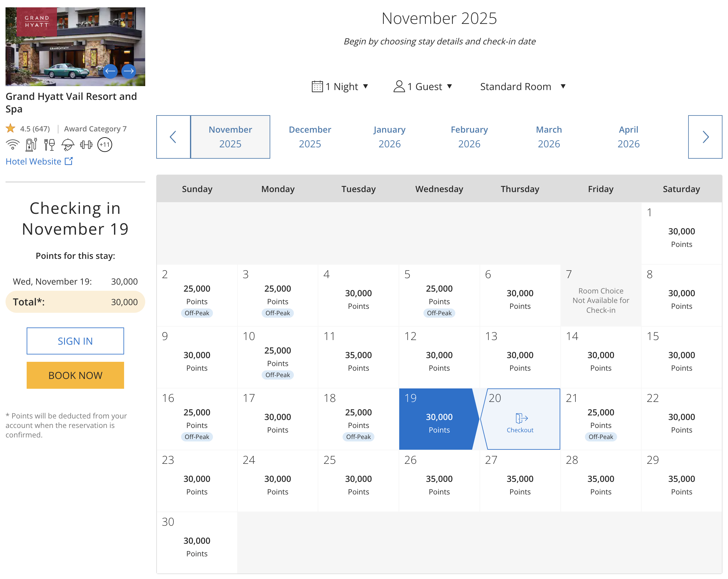Switch to the December 2025 tab
The image size is (728, 579).
pyautogui.click(x=310, y=137)
